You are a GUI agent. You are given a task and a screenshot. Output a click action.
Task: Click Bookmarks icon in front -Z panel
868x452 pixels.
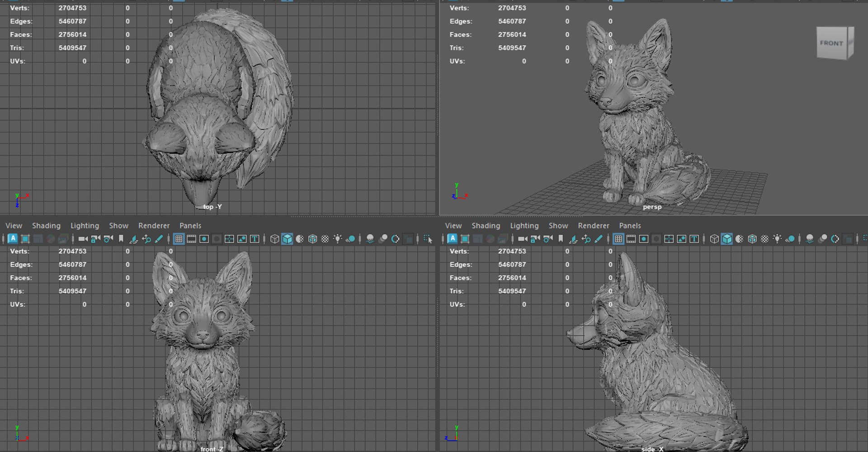tap(121, 239)
